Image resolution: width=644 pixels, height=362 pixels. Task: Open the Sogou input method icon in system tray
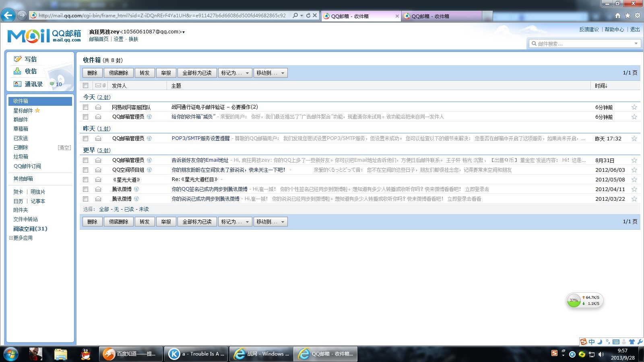click(584, 342)
